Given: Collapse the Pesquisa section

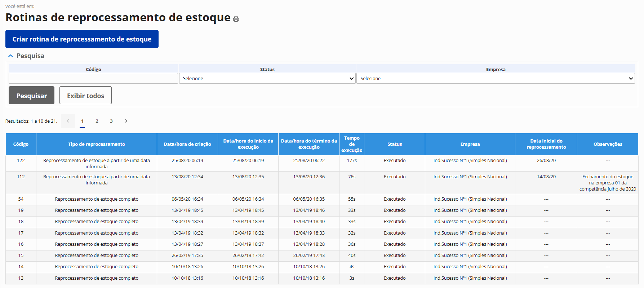Looking at the screenshot, I should point(11,56).
